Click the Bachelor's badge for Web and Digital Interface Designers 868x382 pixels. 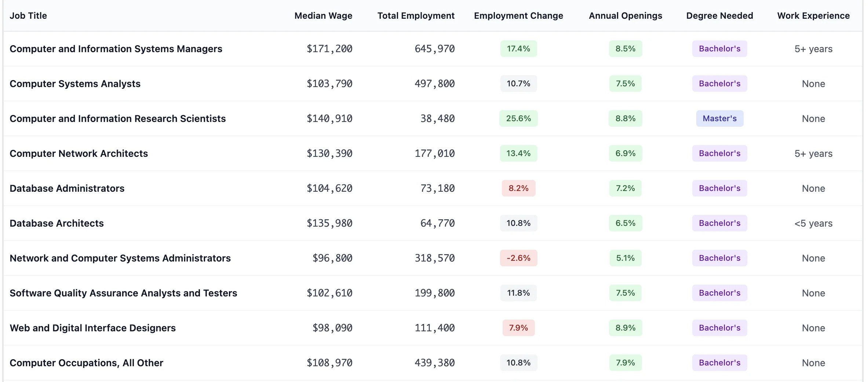[x=719, y=328]
